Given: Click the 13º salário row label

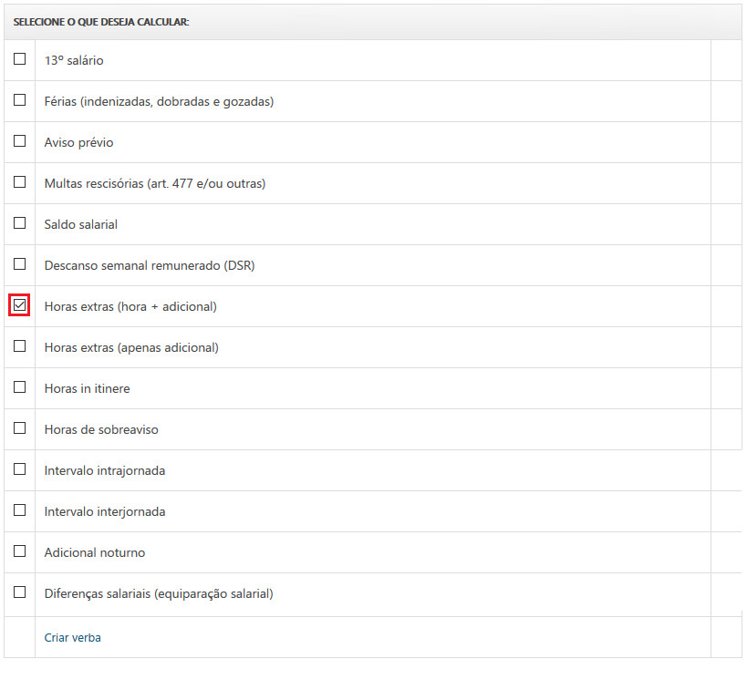Looking at the screenshot, I should 74,61.
